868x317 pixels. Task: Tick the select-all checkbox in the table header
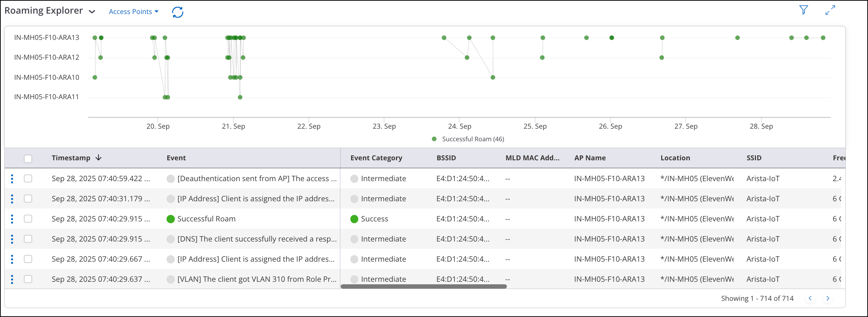point(28,158)
